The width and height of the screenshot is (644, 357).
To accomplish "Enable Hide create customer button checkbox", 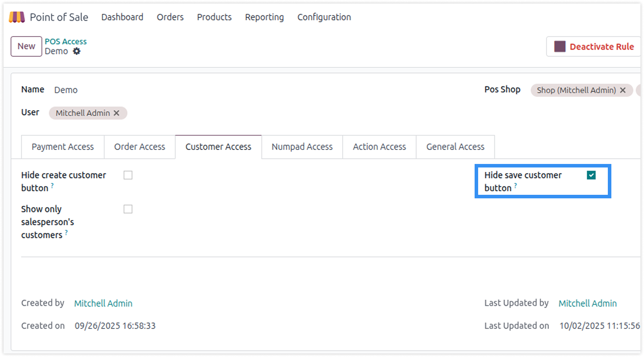I will click(128, 175).
